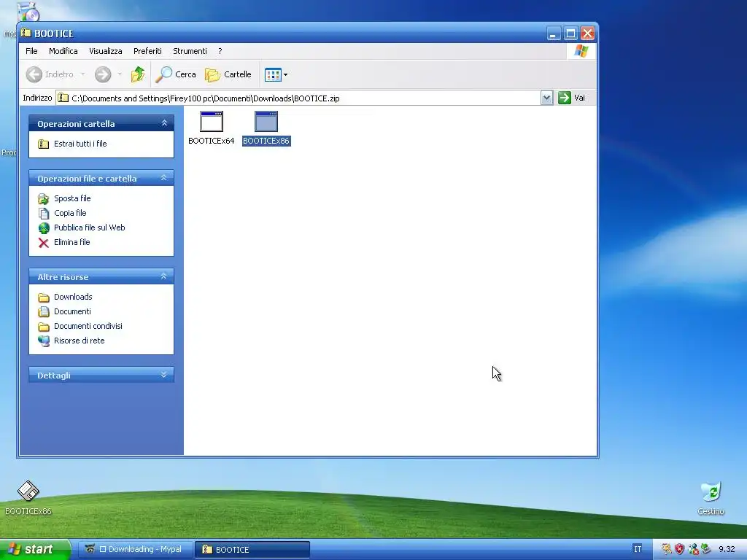The width and height of the screenshot is (747, 560).
Task: Click Sposta file link
Action: click(x=72, y=198)
